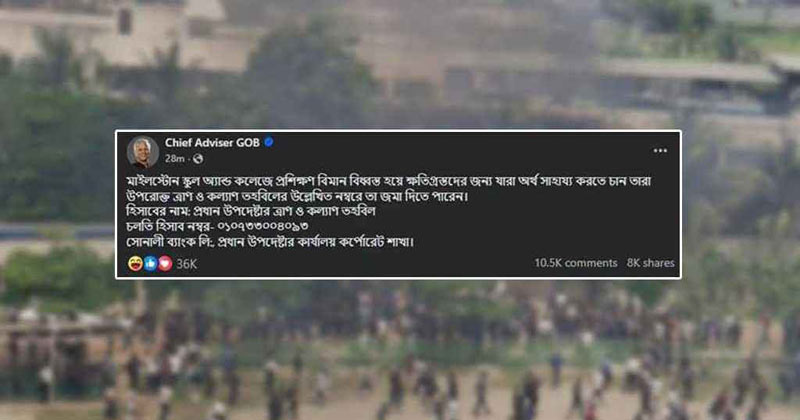Click the account name line starting হিসাবের নাম
Image resolution: width=800 pixels, height=420 pixels.
coord(251,211)
